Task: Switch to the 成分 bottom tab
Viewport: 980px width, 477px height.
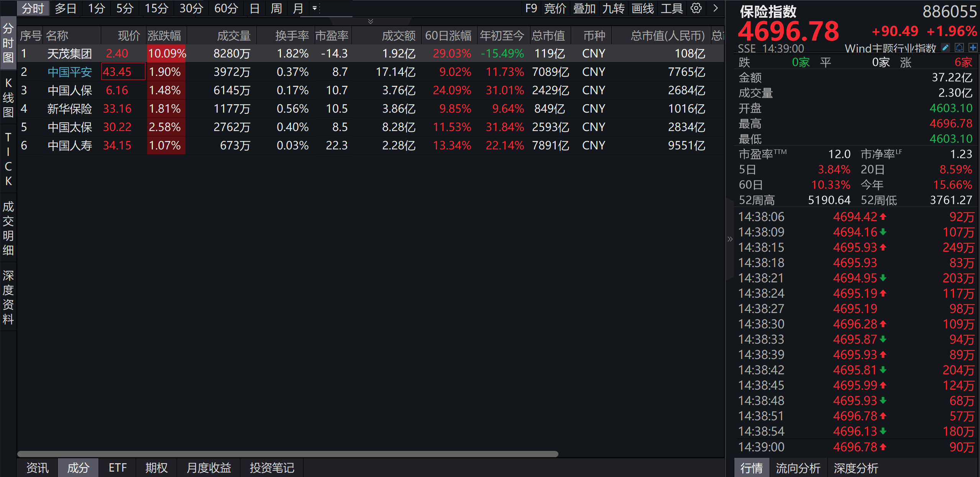Action: pyautogui.click(x=78, y=467)
